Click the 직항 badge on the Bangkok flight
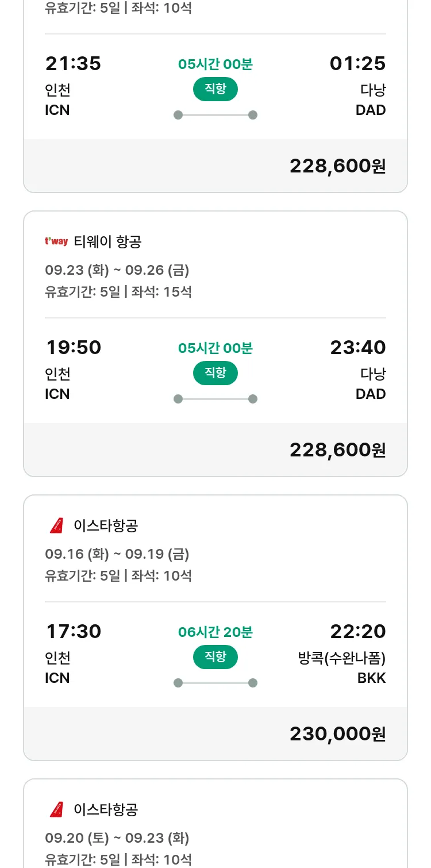Screen dimensions: 431x868 [x=215, y=657]
